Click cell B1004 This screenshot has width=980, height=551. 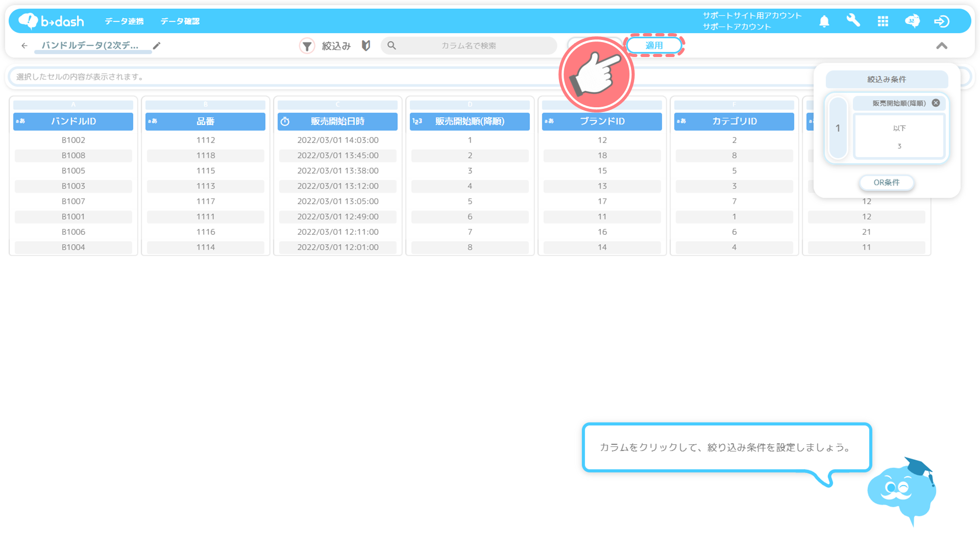point(73,247)
